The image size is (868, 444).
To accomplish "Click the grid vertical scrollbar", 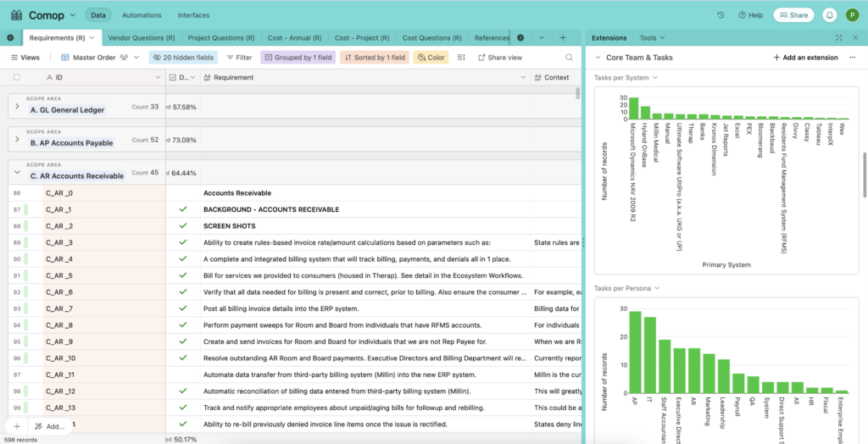I will pyautogui.click(x=578, y=93).
